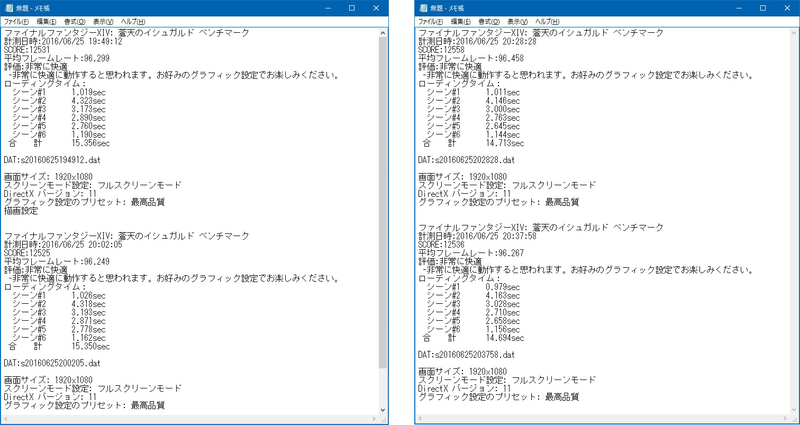Click date line 2016/06/25 19:49:12
This screenshot has height=425, width=800.
[63, 42]
